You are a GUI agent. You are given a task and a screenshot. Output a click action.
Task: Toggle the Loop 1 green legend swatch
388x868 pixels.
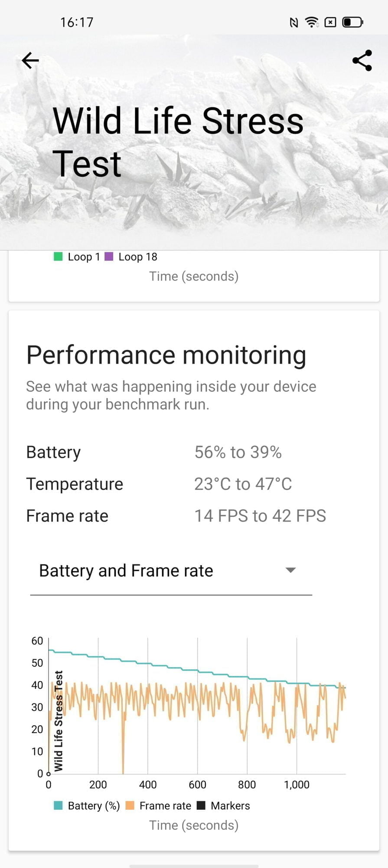58,256
